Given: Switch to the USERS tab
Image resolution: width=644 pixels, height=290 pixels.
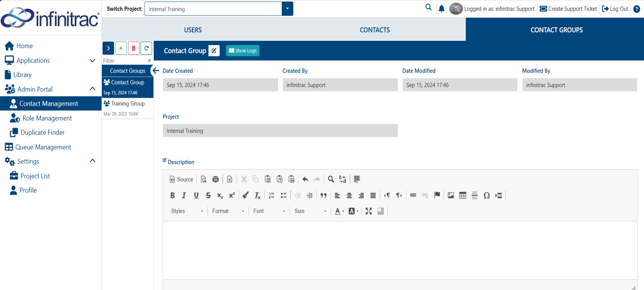Looking at the screenshot, I should pos(193,30).
